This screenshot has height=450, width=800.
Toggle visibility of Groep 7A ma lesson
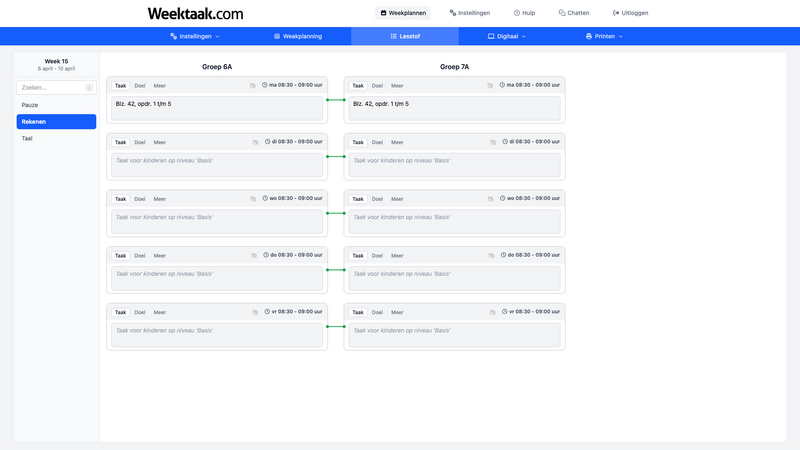(x=490, y=86)
